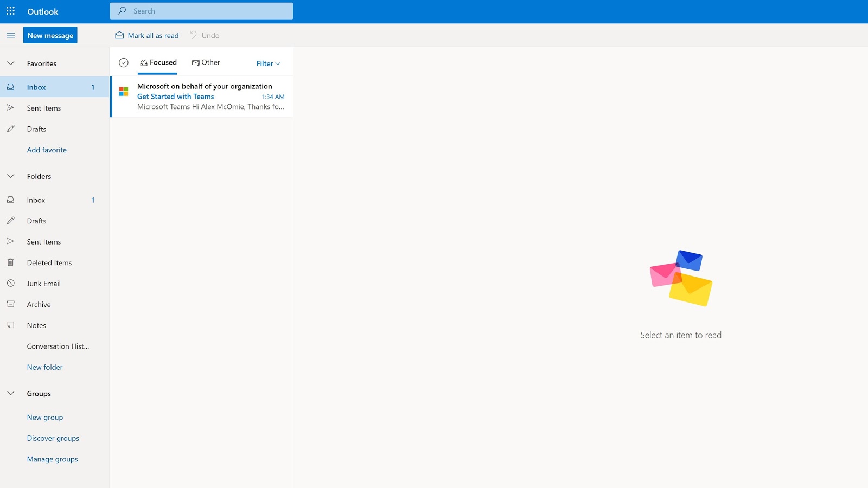Click Mark all as read
Viewport: 868px width, 488px height.
[147, 35]
